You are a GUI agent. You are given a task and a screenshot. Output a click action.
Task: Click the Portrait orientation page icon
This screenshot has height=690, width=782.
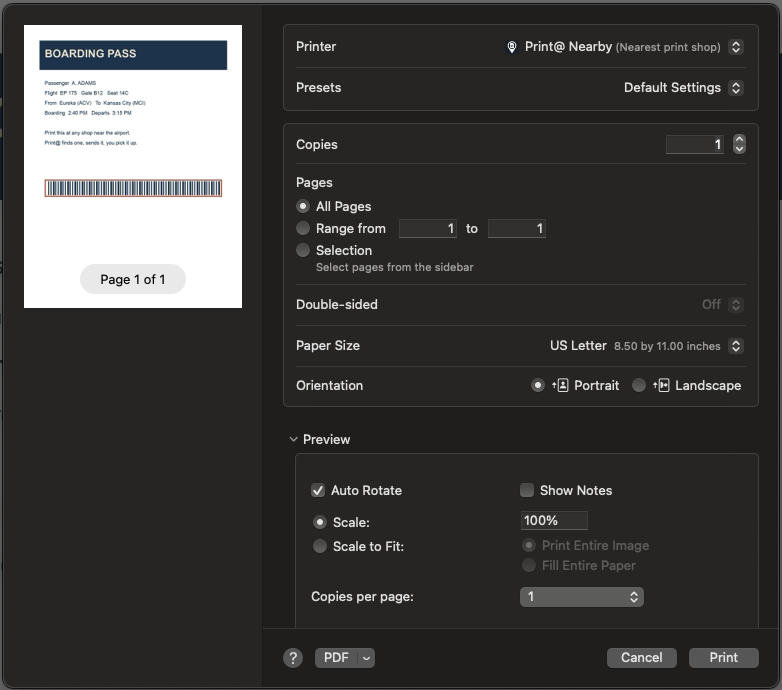point(561,385)
